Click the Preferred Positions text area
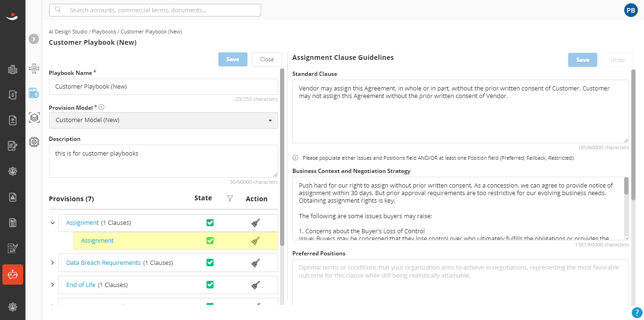 pyautogui.click(x=461, y=283)
